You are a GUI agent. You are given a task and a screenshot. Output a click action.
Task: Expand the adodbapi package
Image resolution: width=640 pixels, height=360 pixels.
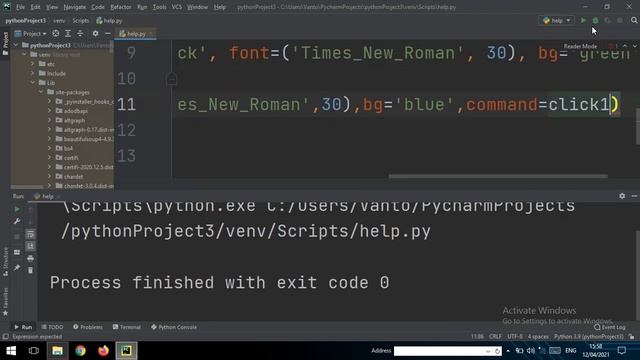[x=49, y=111]
